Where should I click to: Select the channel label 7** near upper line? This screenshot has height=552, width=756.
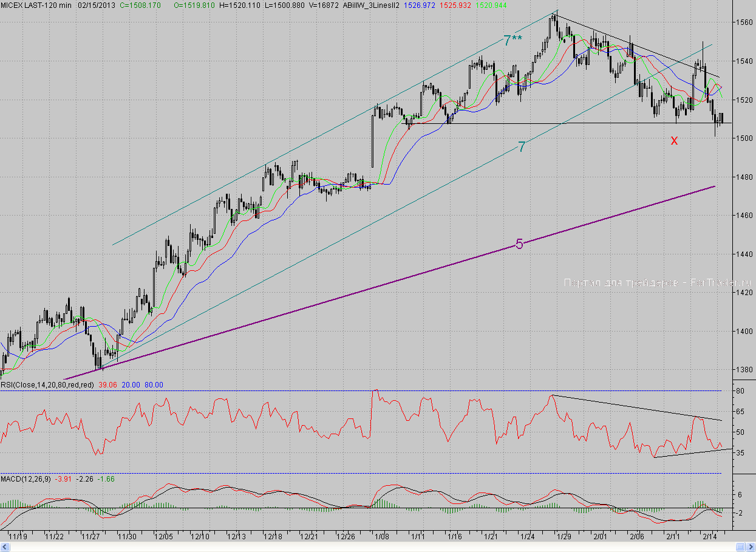pyautogui.click(x=513, y=41)
